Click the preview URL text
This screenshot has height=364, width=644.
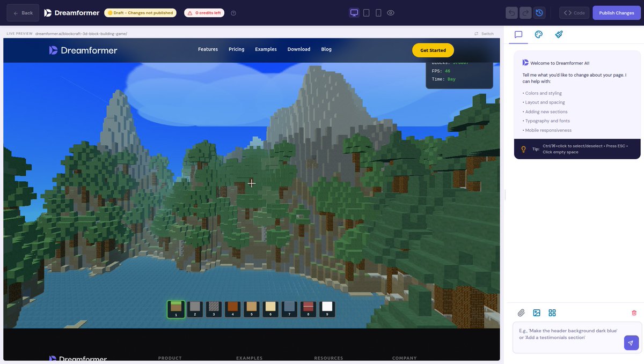(x=81, y=34)
